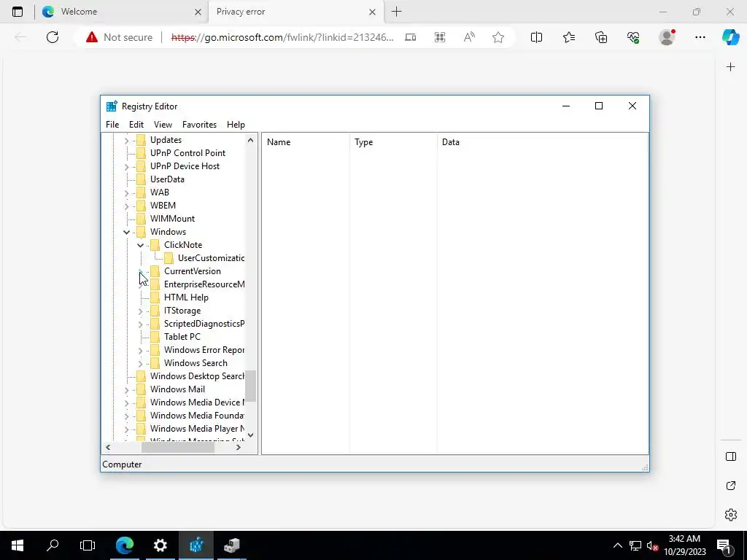The image size is (747, 560).
Task: Open the Copilot sidebar icon
Action: coord(730,37)
